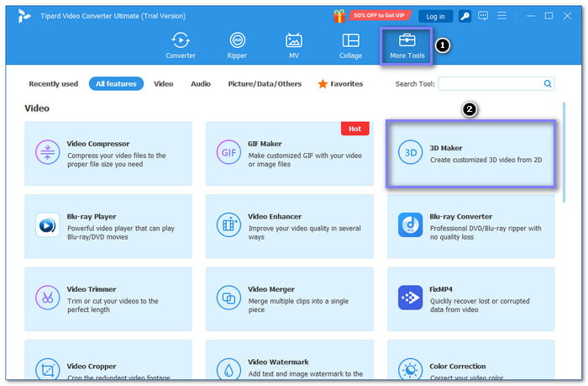The height and width of the screenshot is (386, 588).
Task: Click the Video Watermark droplet icon
Action: point(228,370)
